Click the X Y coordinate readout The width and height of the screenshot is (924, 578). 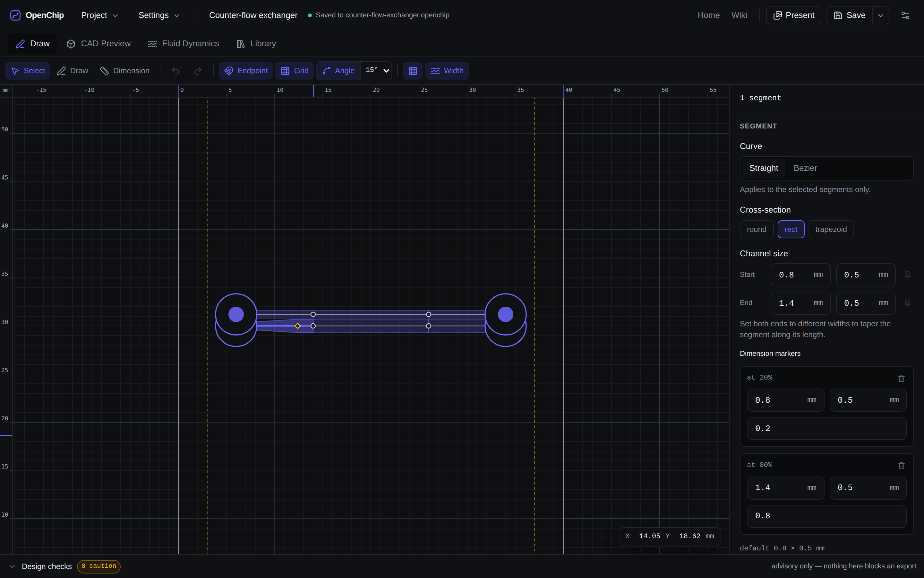coord(669,536)
